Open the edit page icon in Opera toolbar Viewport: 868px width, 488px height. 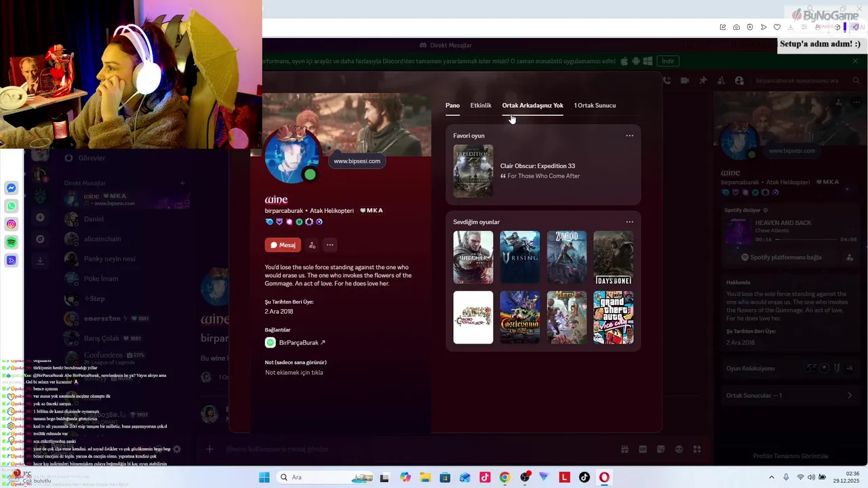(724, 27)
